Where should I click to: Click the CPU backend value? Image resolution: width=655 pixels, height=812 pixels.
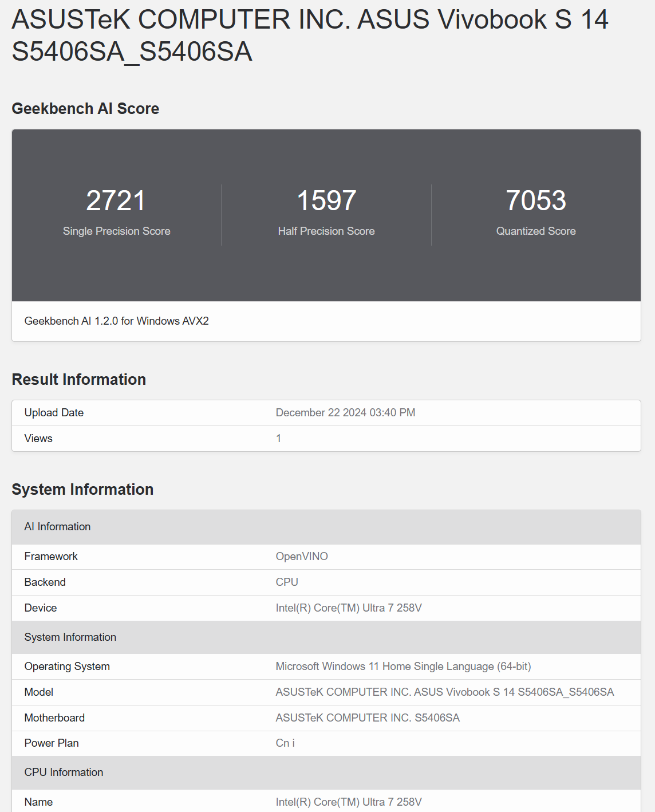pos(287,582)
